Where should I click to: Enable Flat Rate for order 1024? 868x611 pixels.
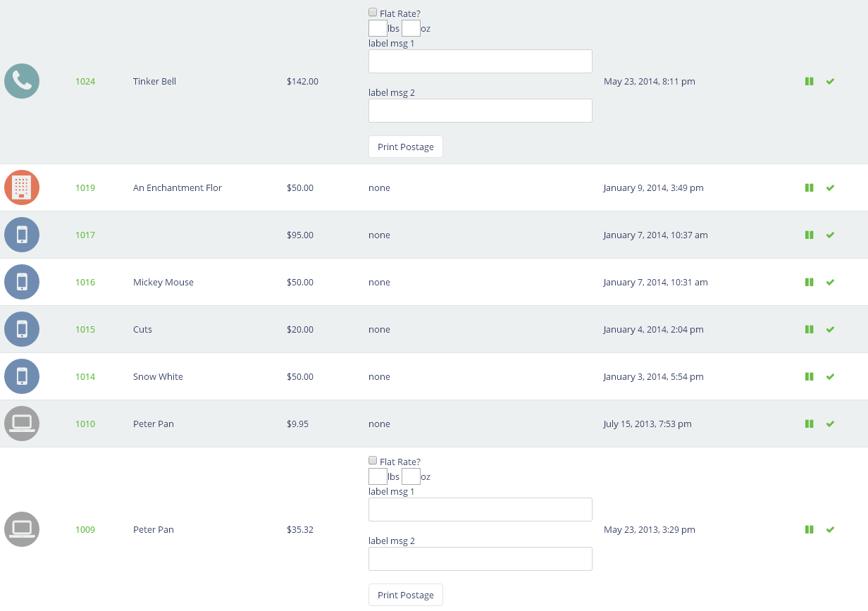pyautogui.click(x=373, y=13)
